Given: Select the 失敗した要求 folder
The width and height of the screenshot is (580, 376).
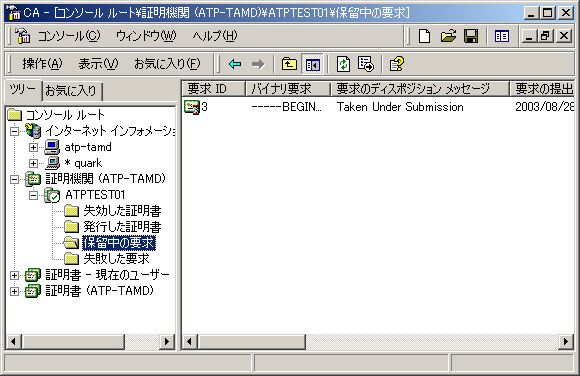Looking at the screenshot, I should click(x=116, y=259).
